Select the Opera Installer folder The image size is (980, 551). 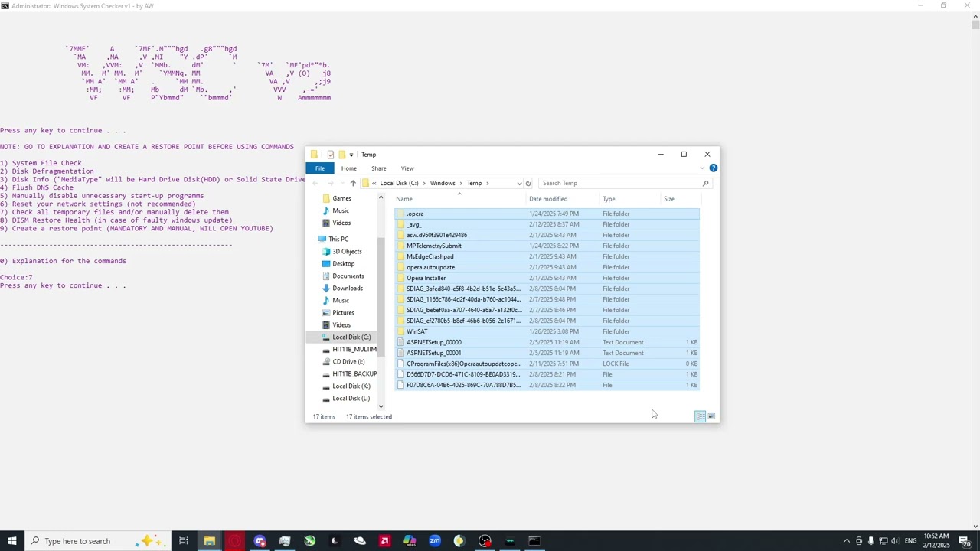click(x=426, y=278)
